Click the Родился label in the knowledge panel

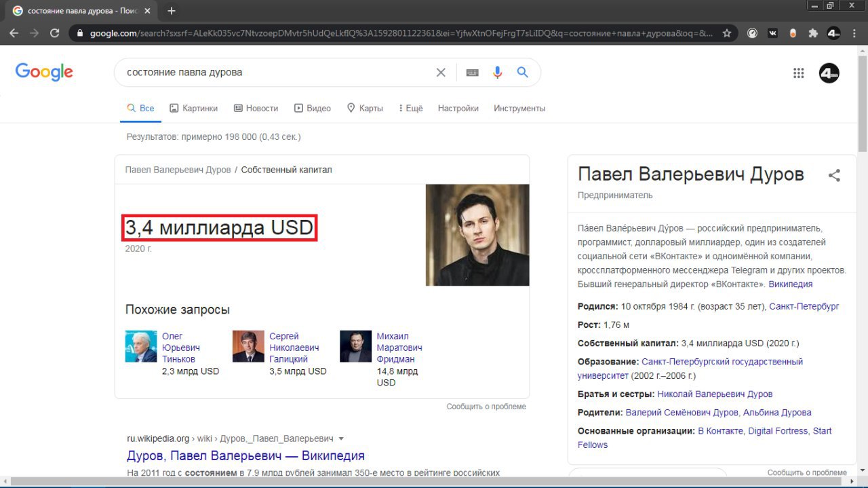[x=597, y=307]
